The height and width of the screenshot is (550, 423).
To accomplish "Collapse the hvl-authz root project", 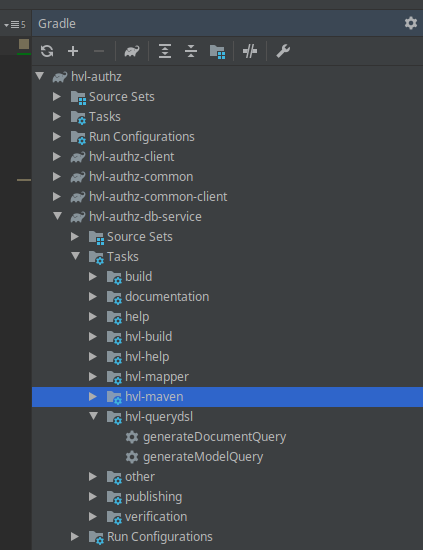I will (40, 76).
